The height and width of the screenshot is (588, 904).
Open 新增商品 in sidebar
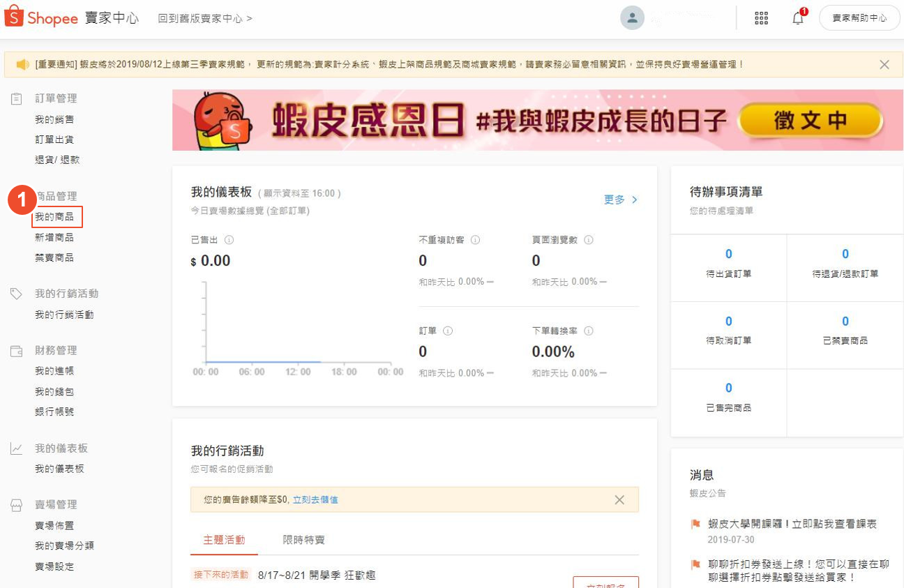54,238
